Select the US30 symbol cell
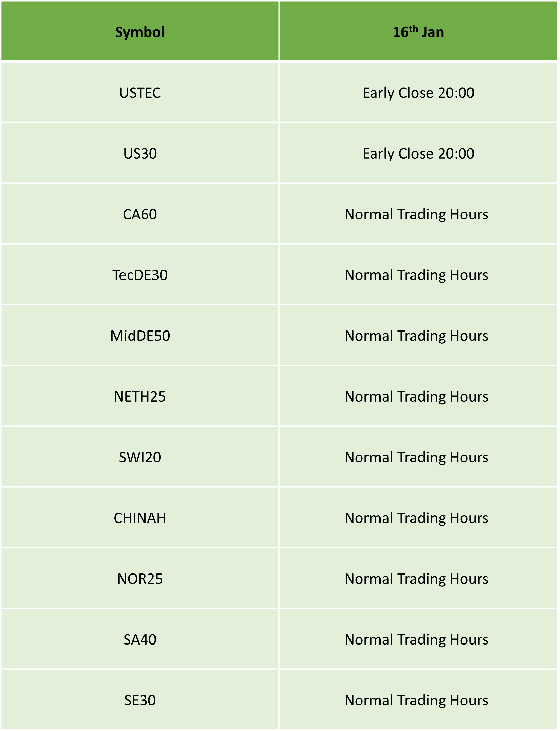Viewport: 560px width, 731px height. click(140, 153)
